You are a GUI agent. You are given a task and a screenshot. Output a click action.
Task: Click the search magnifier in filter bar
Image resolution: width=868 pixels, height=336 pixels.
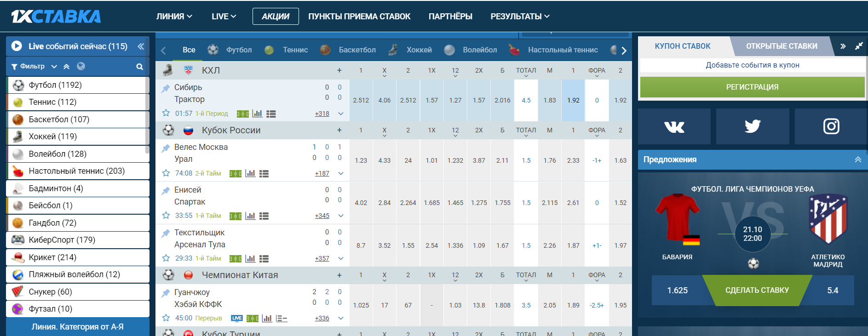pyautogui.click(x=139, y=67)
